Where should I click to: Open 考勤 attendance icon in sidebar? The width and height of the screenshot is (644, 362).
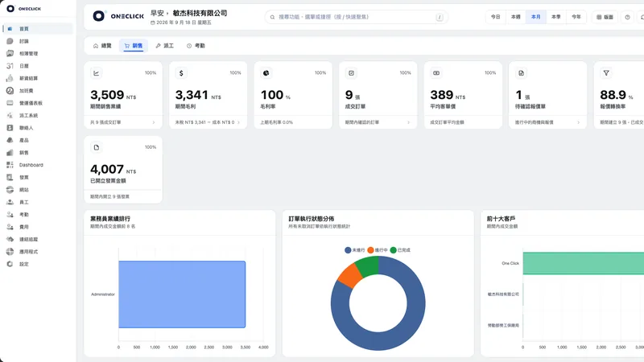click(x=10, y=214)
